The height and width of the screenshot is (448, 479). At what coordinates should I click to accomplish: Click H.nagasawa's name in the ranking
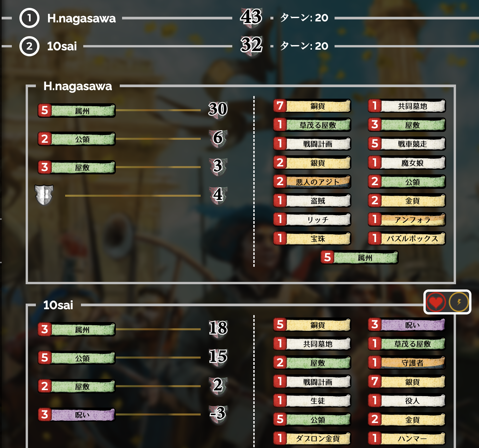[81, 18]
